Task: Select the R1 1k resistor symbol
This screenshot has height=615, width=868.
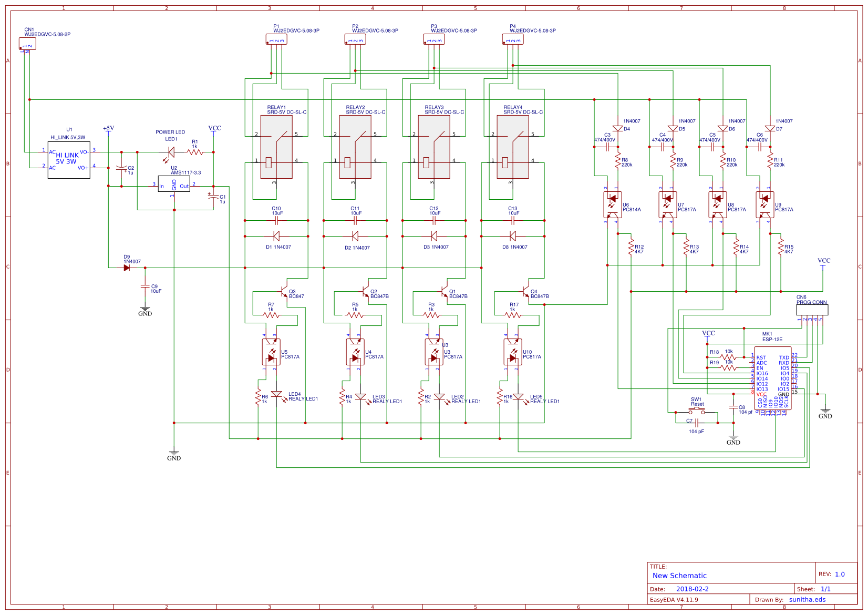Action: tap(195, 152)
